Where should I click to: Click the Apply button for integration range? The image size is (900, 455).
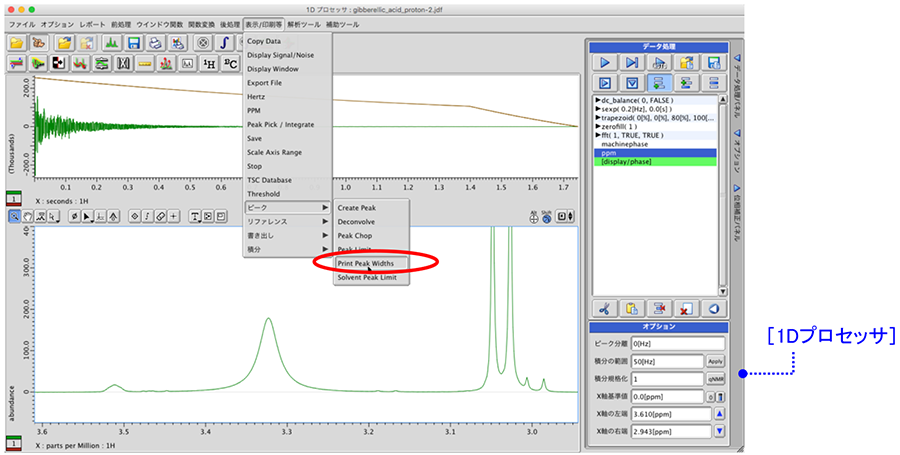(715, 361)
